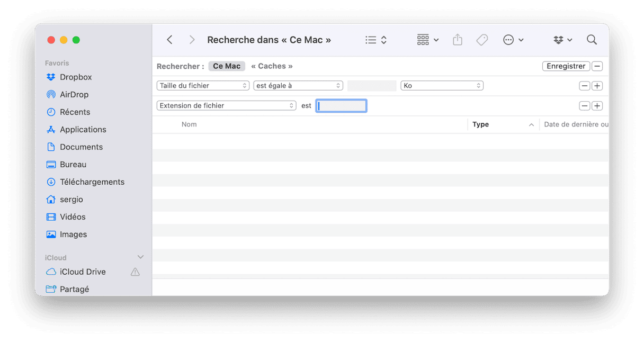Click the share icon in toolbar
The height and width of the screenshot is (342, 644).
[x=458, y=40]
